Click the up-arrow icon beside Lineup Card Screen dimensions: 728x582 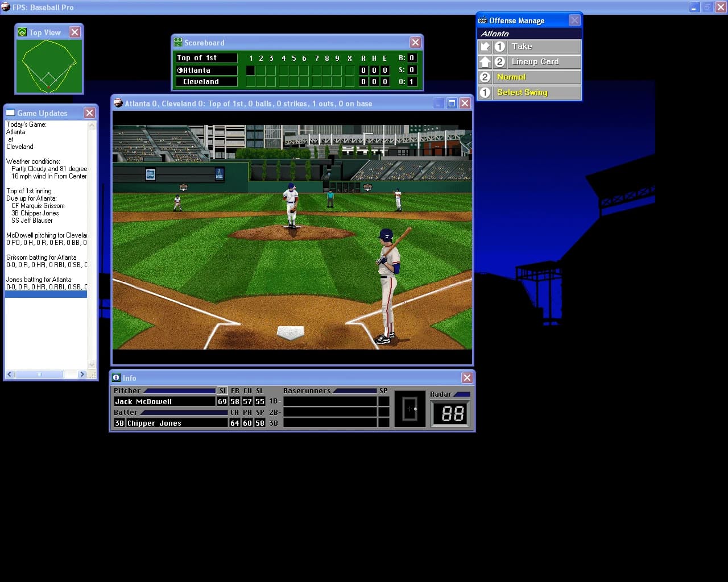click(x=485, y=61)
